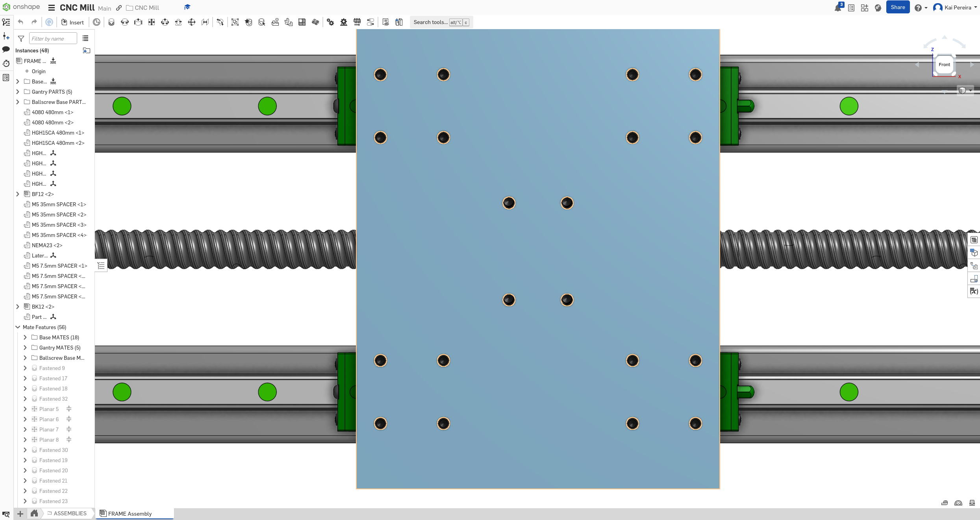Expand the Base MATES (18) folder
This screenshot has width=980, height=520.
coord(25,337)
